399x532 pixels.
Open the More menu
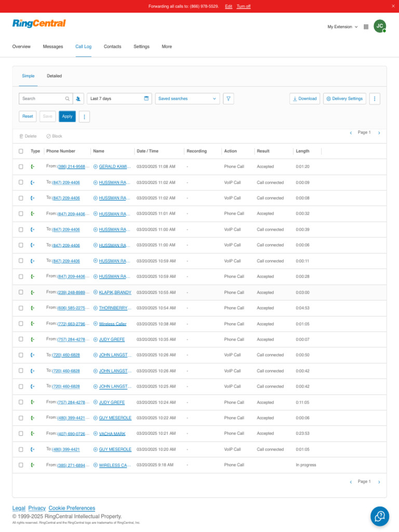pos(167,46)
